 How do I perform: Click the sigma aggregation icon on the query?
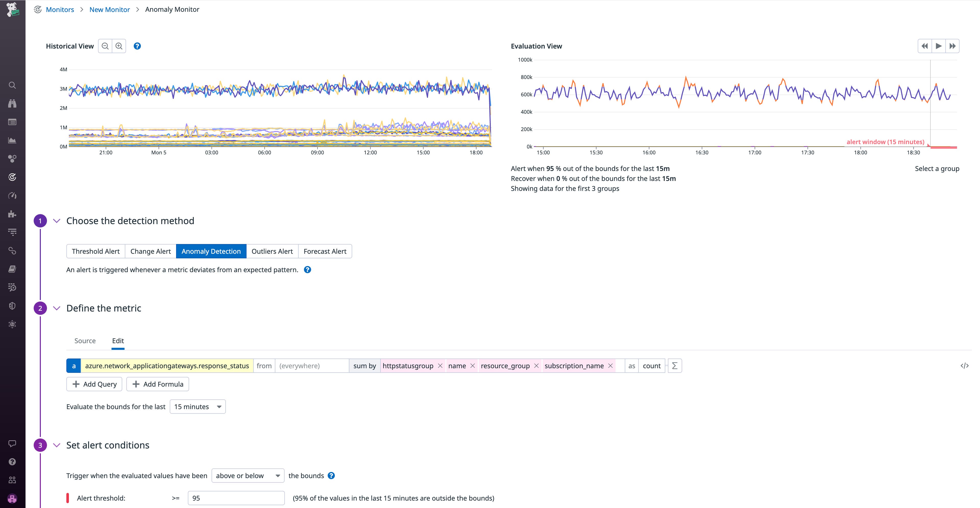point(675,366)
